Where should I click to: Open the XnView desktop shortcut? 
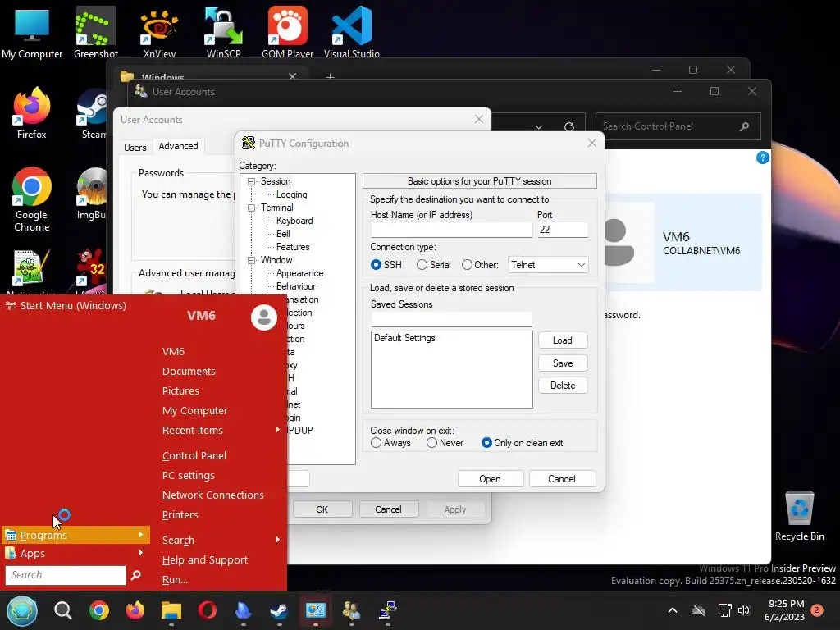(159, 32)
